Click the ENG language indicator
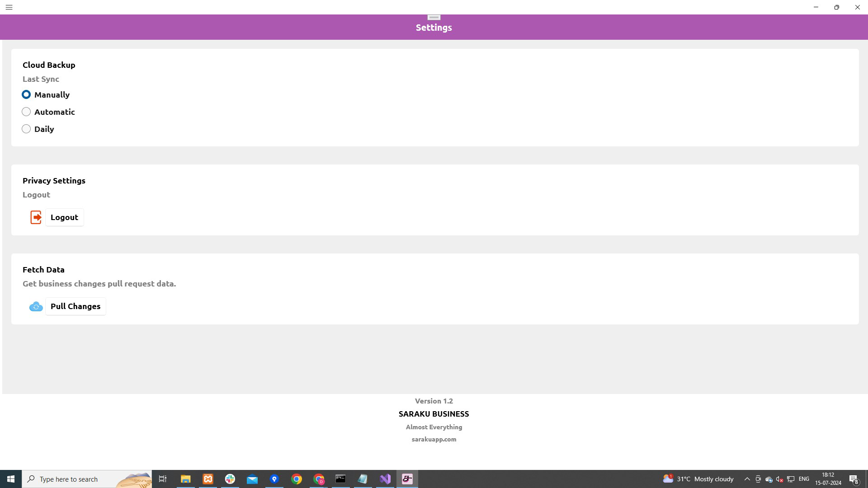 [x=804, y=479]
